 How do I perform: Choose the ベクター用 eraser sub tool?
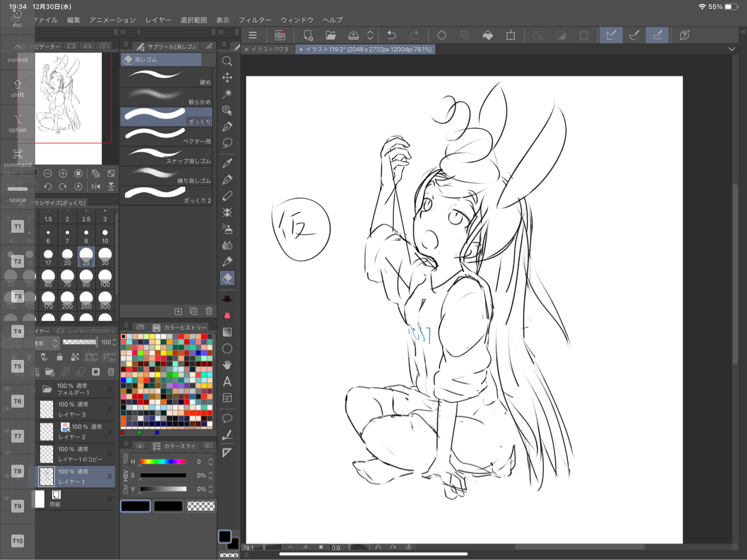click(167, 135)
